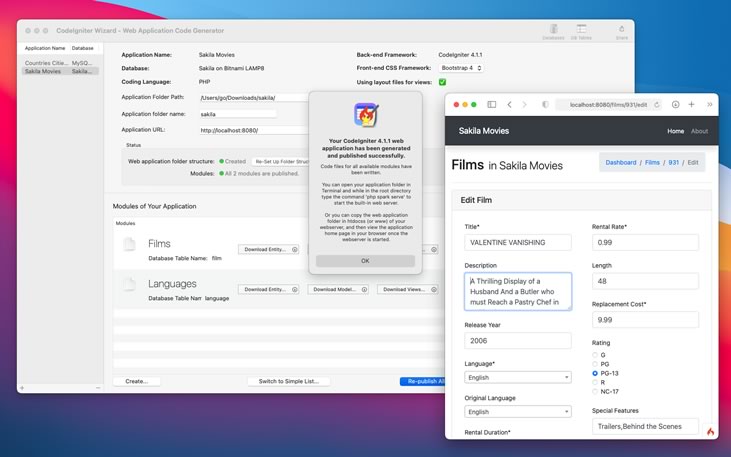
Task: Select the R rating
Action: point(595,382)
